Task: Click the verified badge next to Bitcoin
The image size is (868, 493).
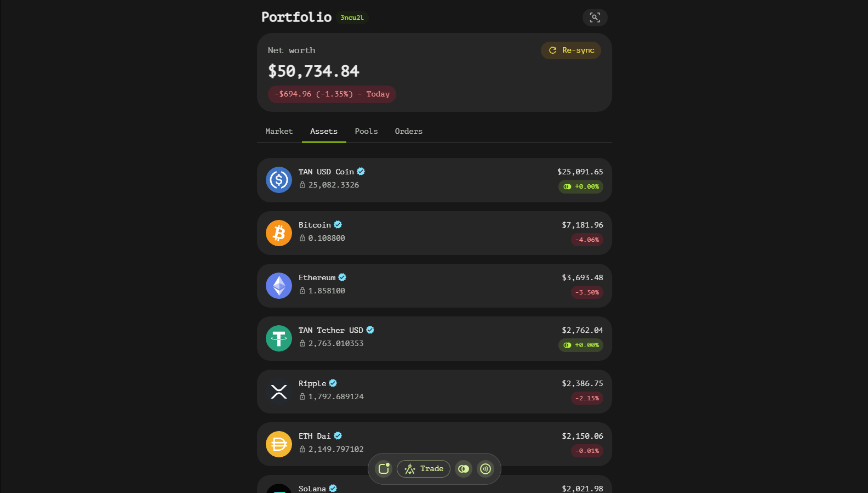Action: coord(338,225)
